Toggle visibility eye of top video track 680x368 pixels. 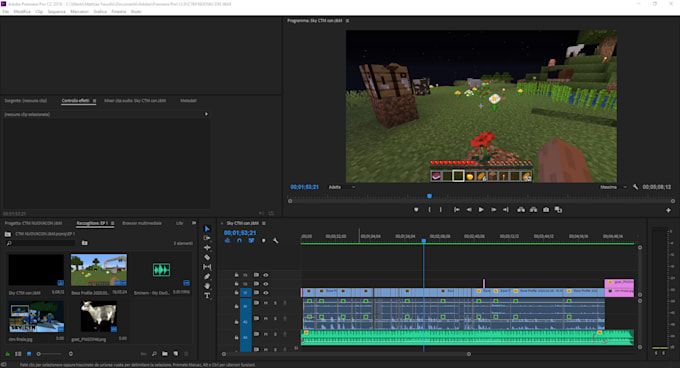[266, 275]
